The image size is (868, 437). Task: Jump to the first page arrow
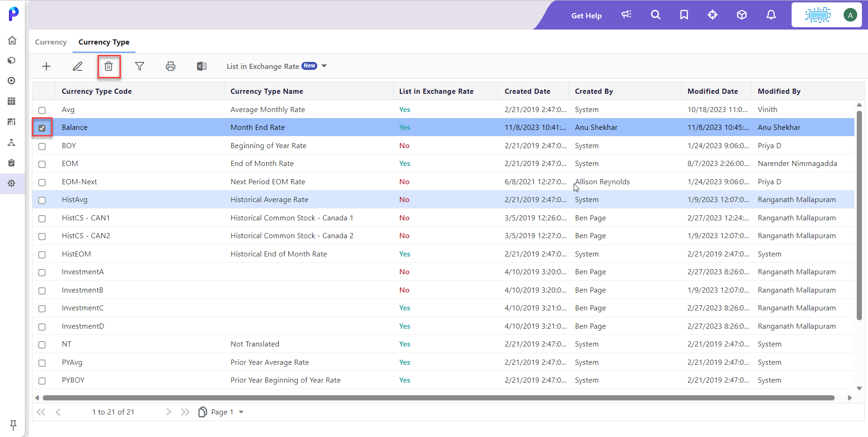41,412
